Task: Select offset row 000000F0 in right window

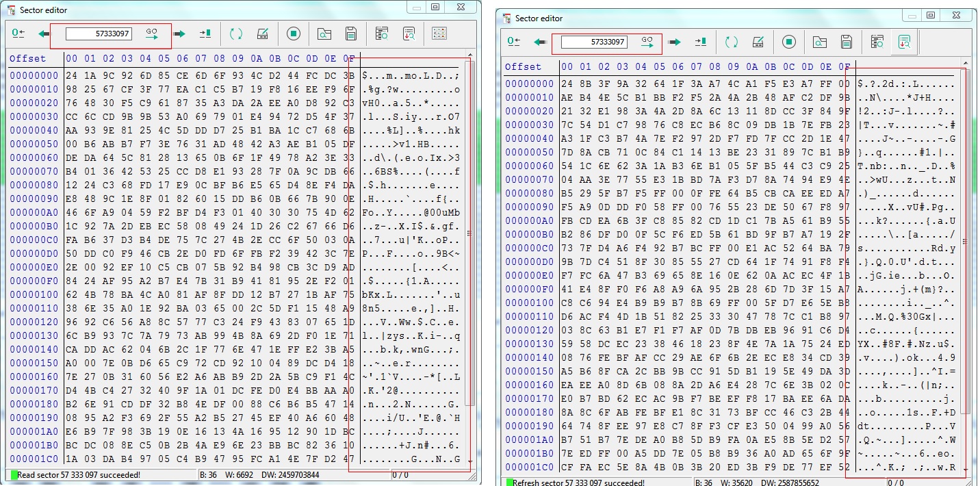Action: pyautogui.click(x=530, y=288)
